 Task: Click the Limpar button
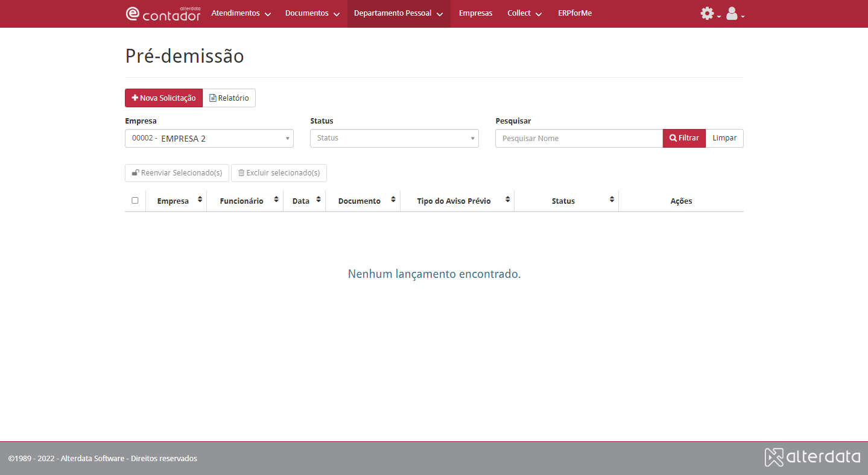(x=724, y=138)
